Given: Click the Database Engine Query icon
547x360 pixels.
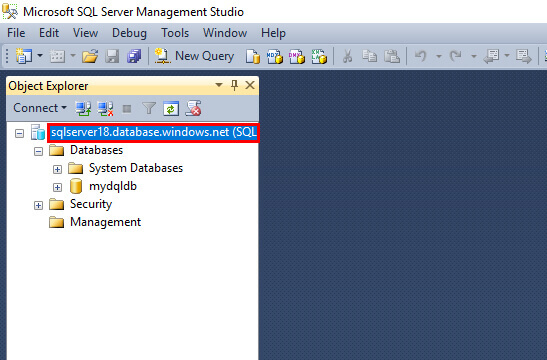Looking at the screenshot, I should click(253, 56).
